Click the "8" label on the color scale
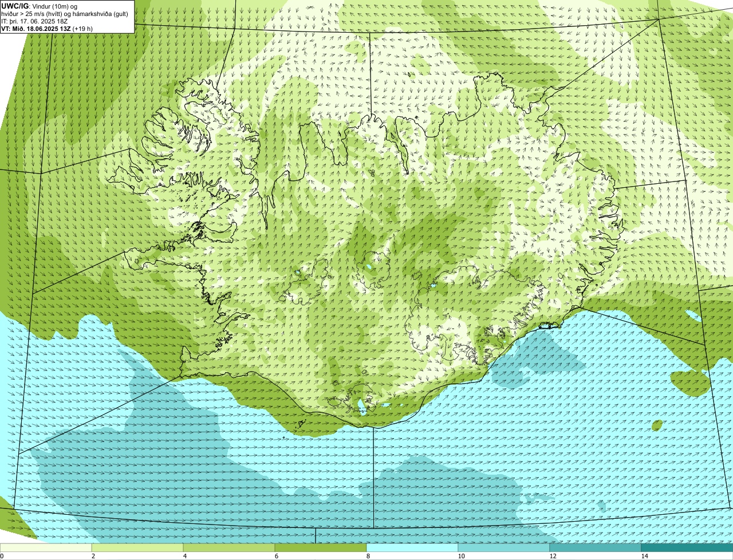Viewport: 733px width, 560px height. click(x=368, y=556)
